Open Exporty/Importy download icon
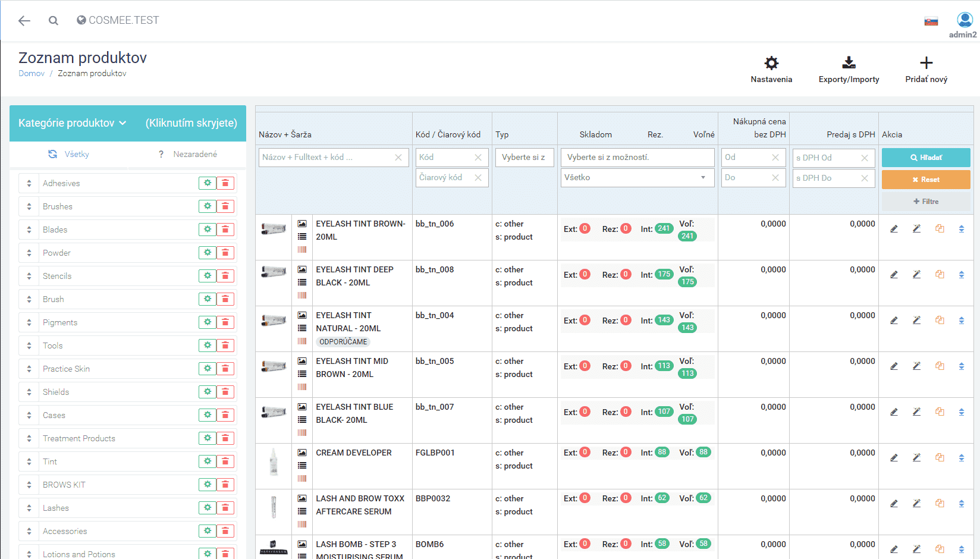The width and height of the screenshot is (980, 559). click(x=849, y=64)
